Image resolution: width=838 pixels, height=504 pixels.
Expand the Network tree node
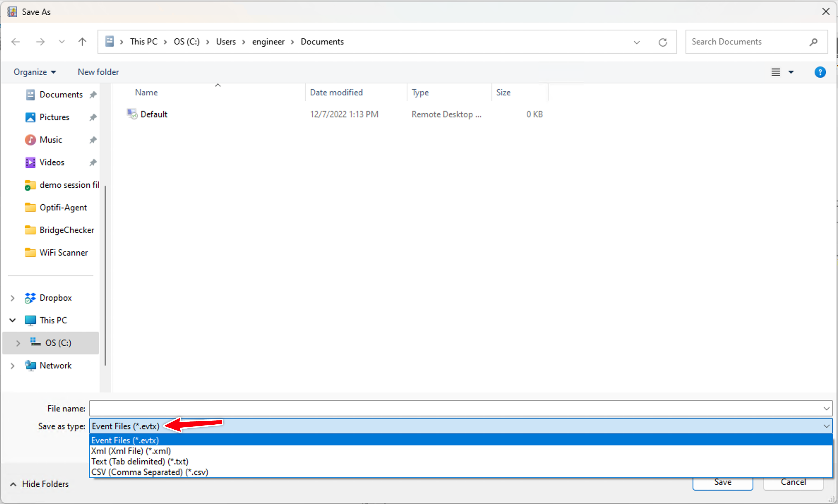(x=13, y=366)
